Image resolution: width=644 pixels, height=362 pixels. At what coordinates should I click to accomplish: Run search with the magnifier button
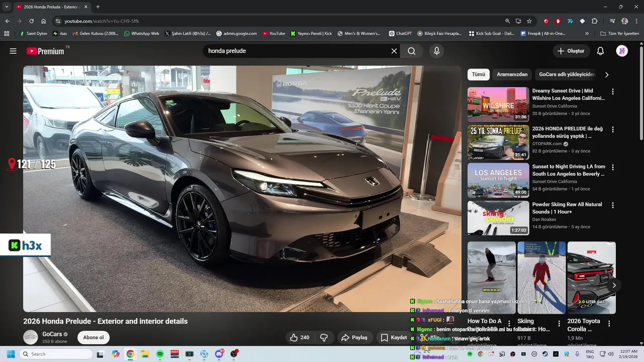[412, 51]
